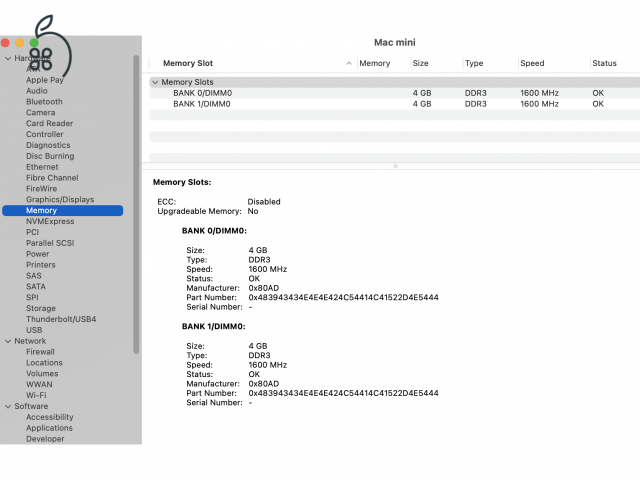Sort by Memory column header
640x480 pixels.
tap(375, 63)
